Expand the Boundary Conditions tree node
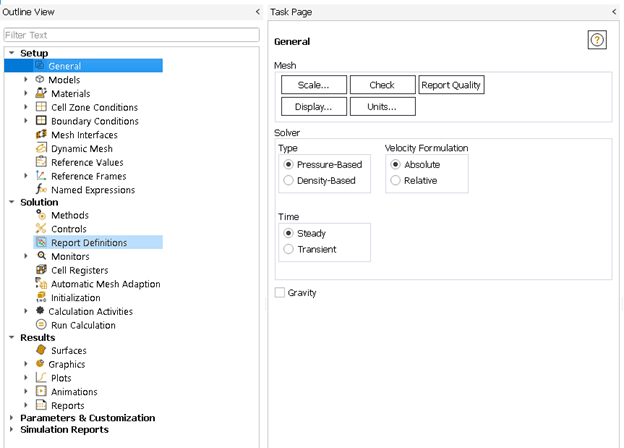 [27, 121]
